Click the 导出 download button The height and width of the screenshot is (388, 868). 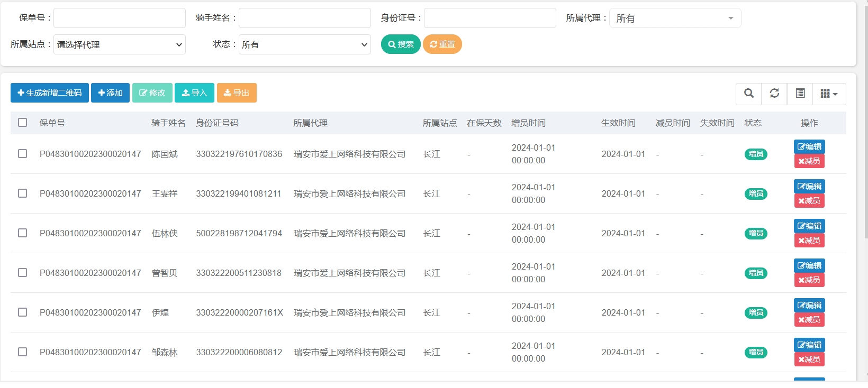pyautogui.click(x=237, y=93)
